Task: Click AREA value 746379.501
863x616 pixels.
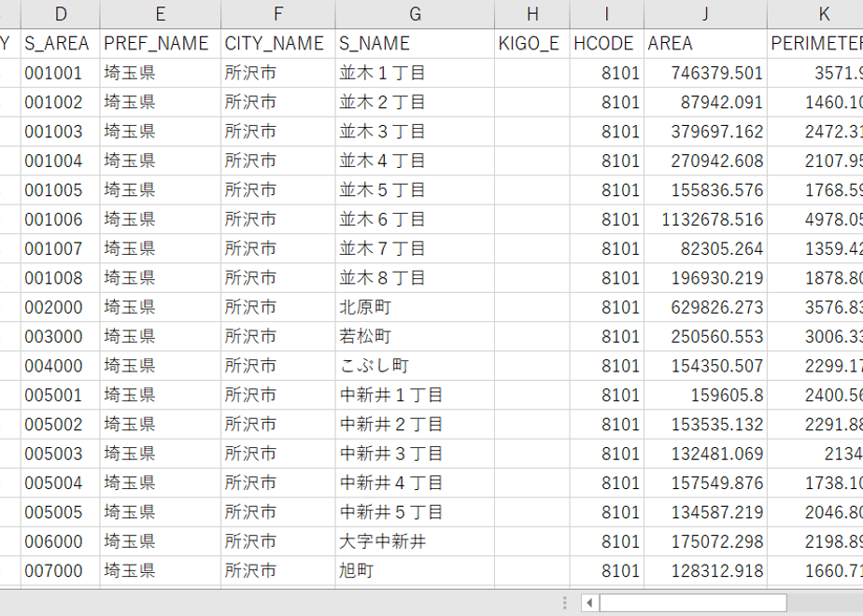Action: coord(705,73)
